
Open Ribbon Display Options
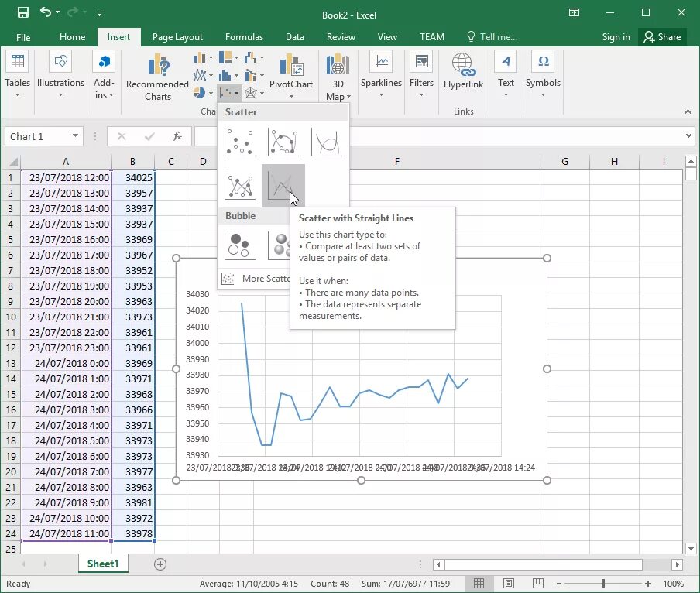click(574, 12)
